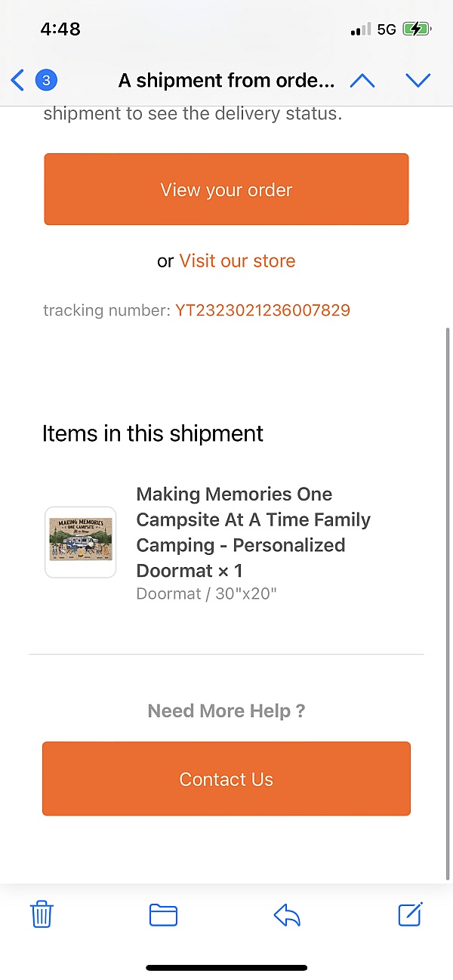453x980 pixels.
Task: Open the Visit our store link
Action: 237,261
